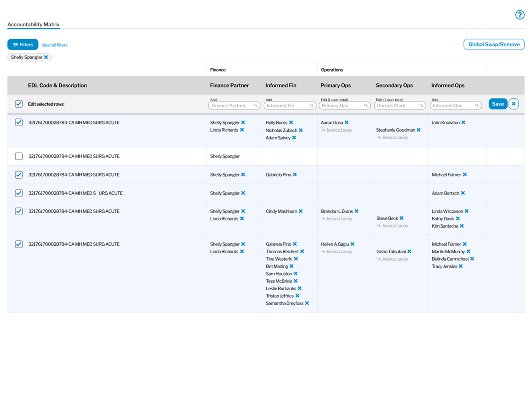The image size is (532, 405).
Task: Delete Samantha Dreyfuss from Informed Fin
Action: click(307, 303)
